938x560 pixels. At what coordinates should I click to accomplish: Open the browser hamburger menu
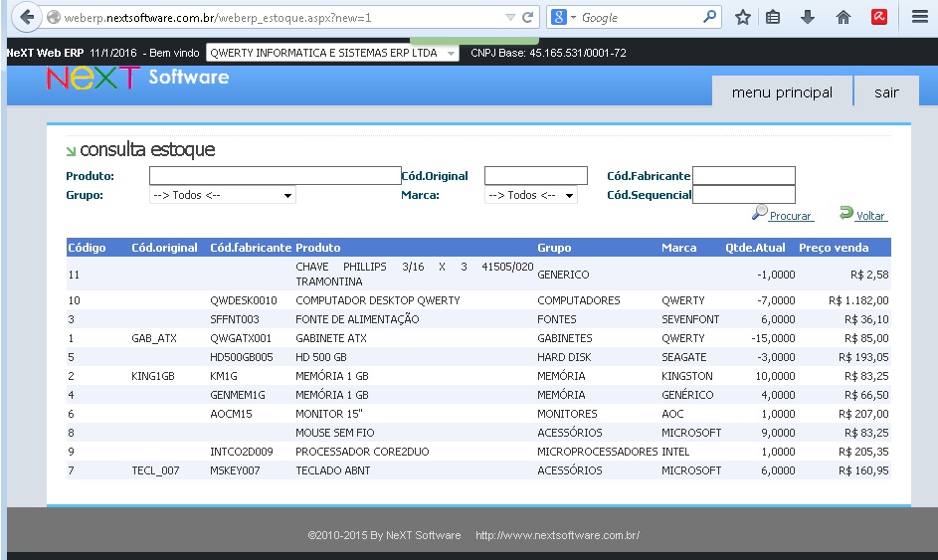919,17
